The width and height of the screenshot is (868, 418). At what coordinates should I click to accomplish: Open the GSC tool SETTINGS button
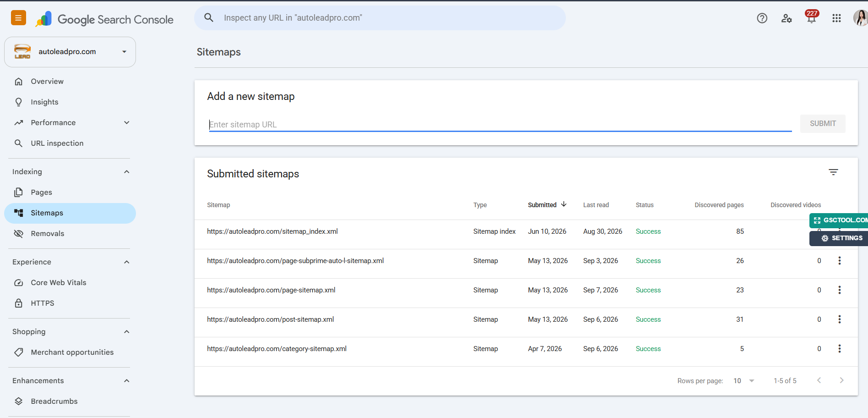[839, 238]
